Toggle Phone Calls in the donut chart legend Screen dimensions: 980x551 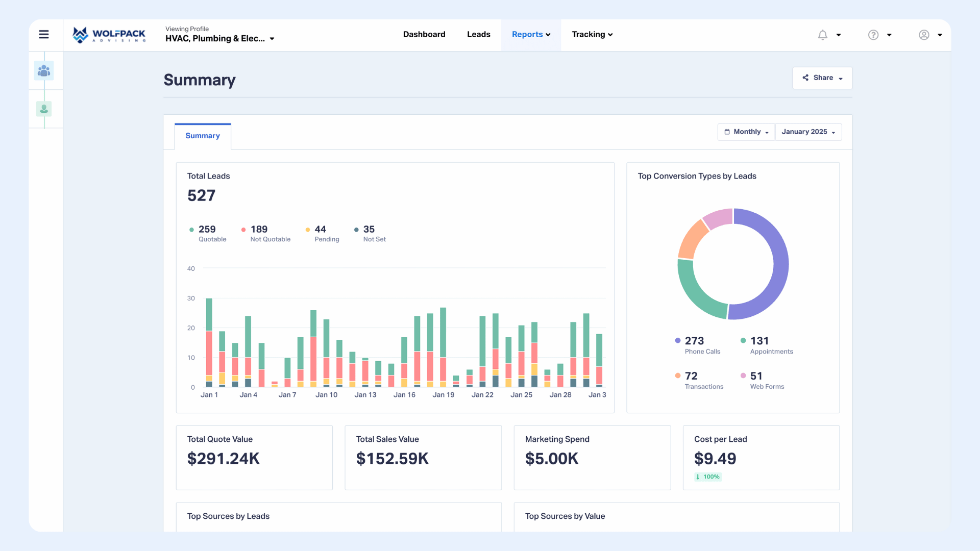point(698,345)
